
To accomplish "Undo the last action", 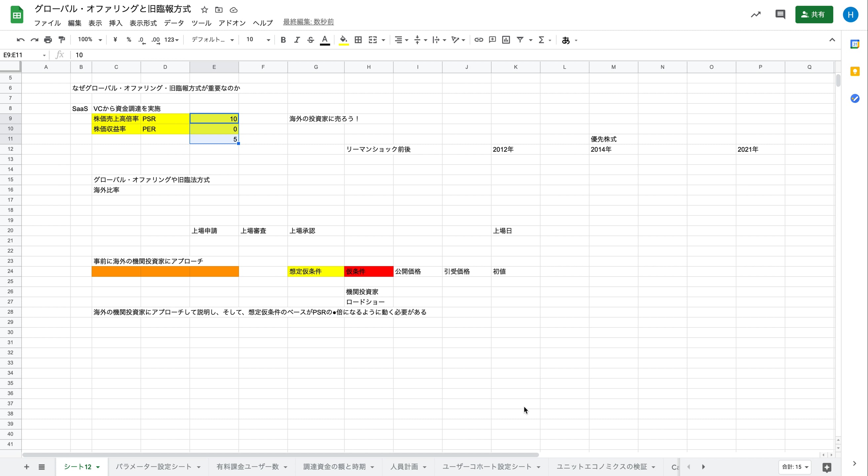I will click(x=20, y=39).
